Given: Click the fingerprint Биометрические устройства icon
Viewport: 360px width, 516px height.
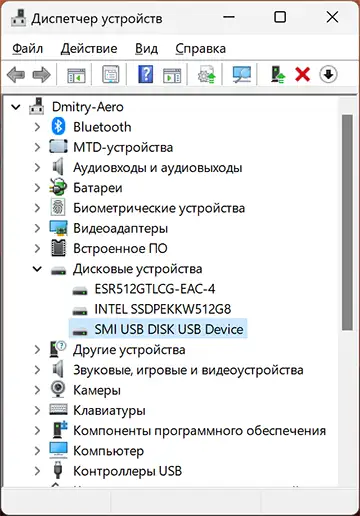Looking at the screenshot, I should click(58, 207).
